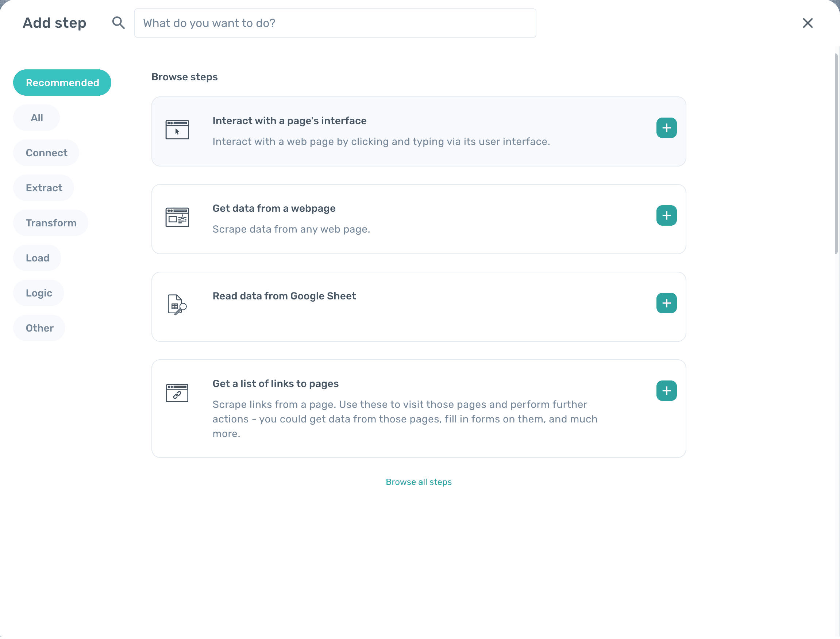Viewport: 840px width, 639px height.
Task: Click the "Scrape links from a page" description
Action: [x=405, y=419]
